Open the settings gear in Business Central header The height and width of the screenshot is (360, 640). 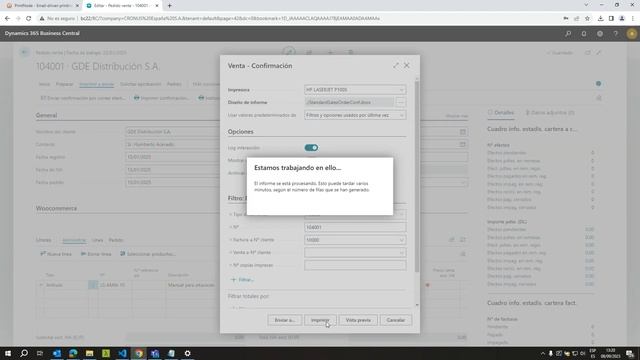point(600,33)
